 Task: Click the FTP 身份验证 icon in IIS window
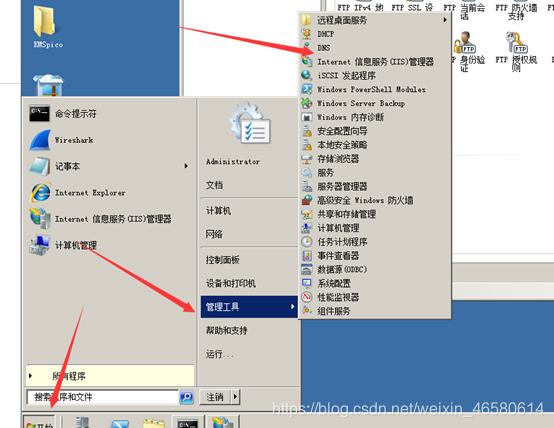click(465, 42)
